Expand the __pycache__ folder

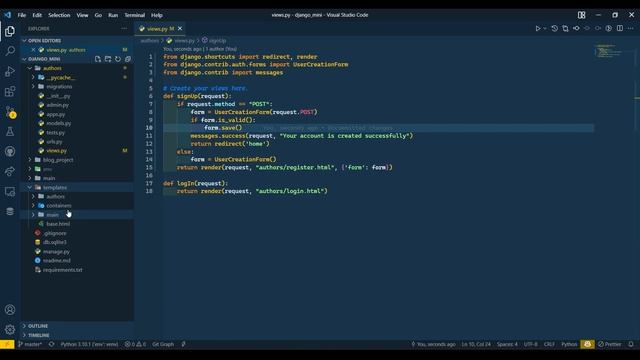(77, 77)
